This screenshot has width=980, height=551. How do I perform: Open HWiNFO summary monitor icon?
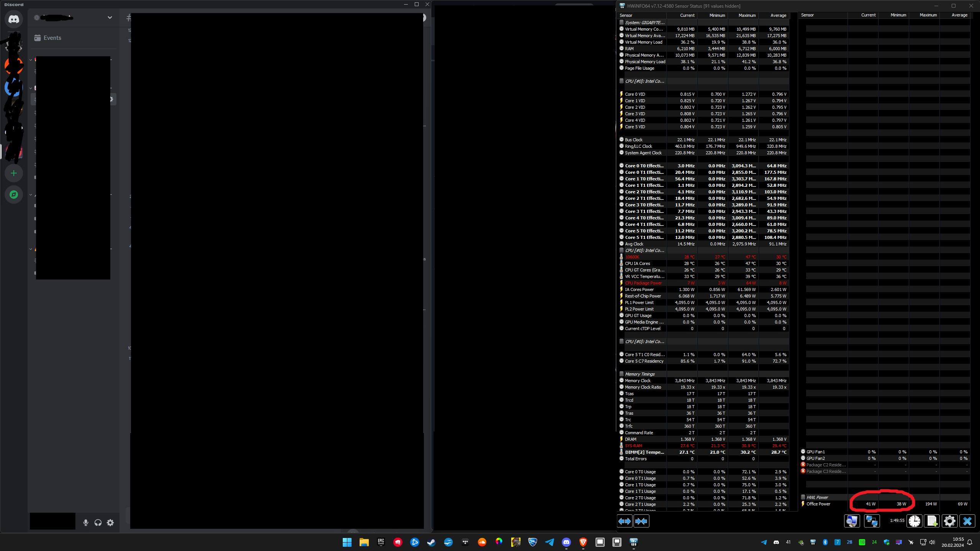[852, 521]
